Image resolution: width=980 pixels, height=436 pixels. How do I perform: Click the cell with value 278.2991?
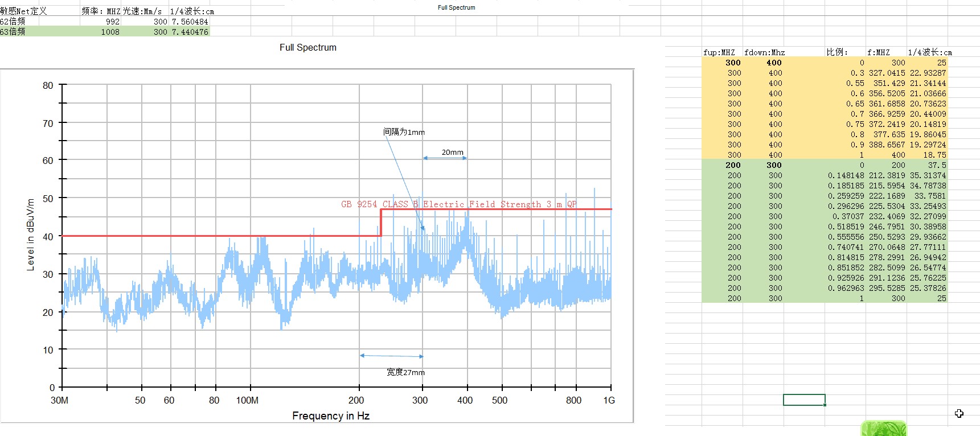[887, 257]
